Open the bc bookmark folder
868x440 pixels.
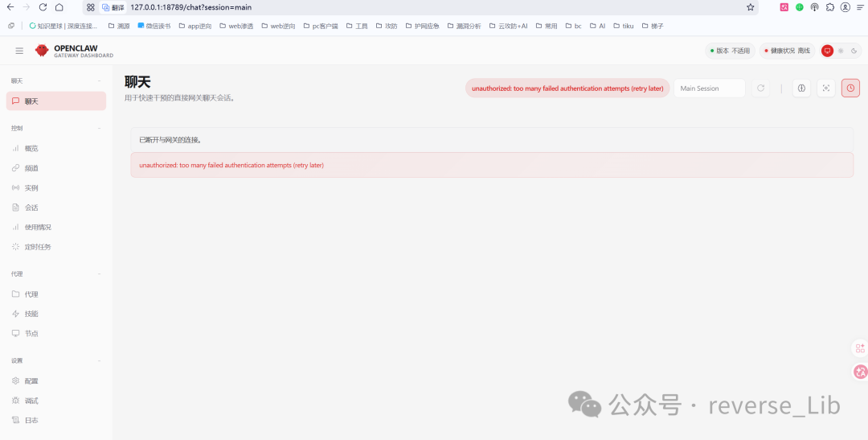point(573,26)
